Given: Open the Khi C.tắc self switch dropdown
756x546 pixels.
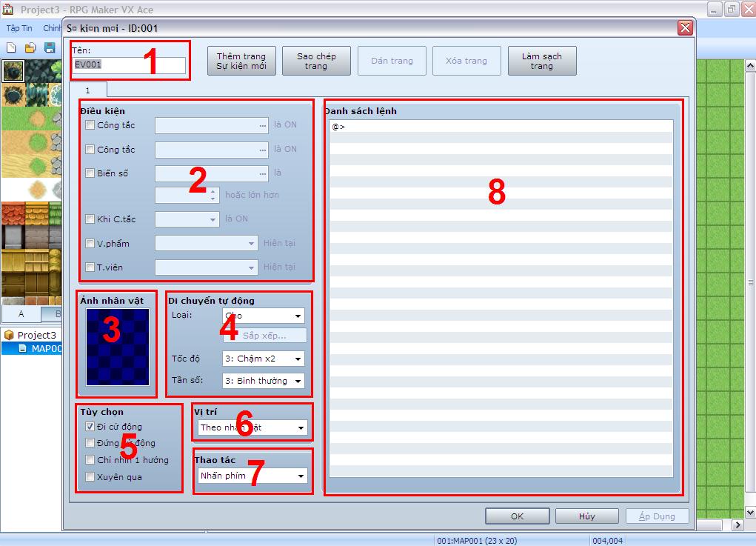Looking at the screenshot, I should pyautogui.click(x=187, y=219).
